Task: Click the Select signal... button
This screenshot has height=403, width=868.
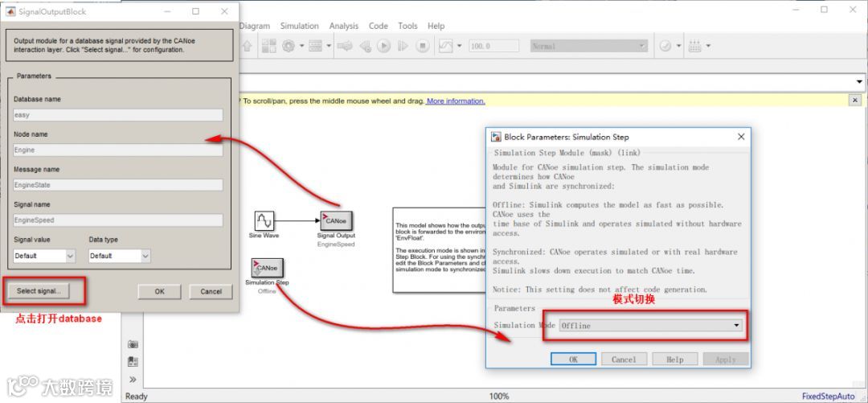Action: (x=39, y=291)
